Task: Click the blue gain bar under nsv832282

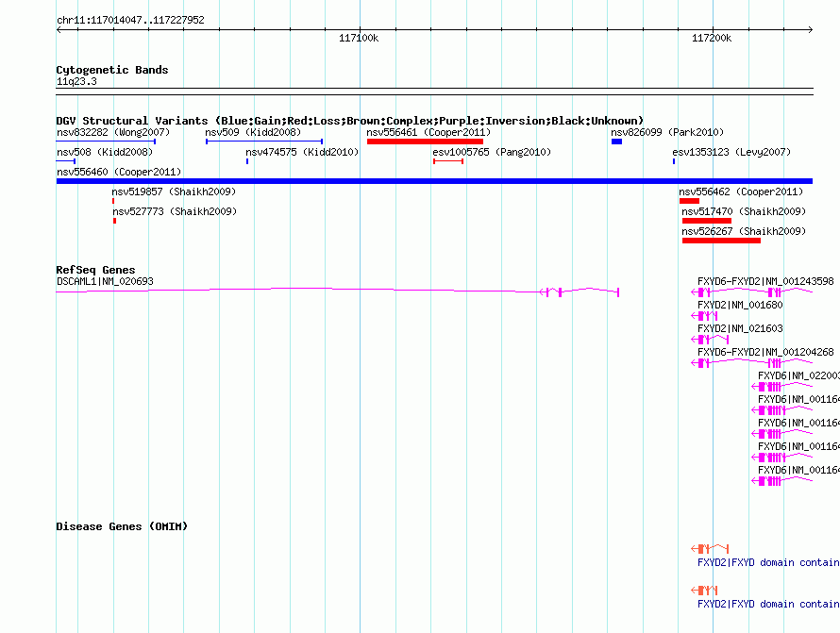Action: pyautogui.click(x=106, y=142)
